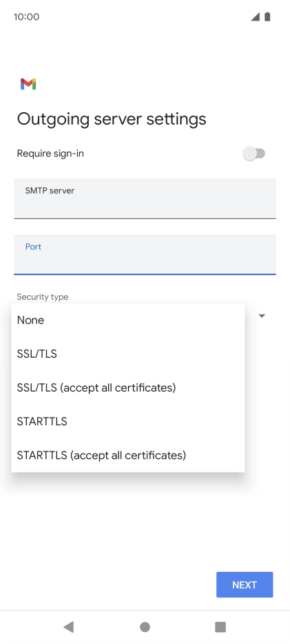Select the STARTTLS option

pos(128,421)
